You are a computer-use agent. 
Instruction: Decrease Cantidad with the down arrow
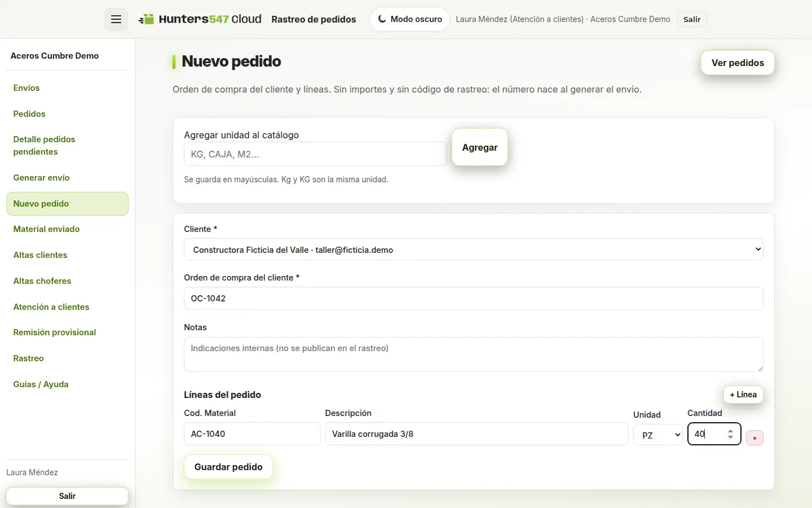point(730,437)
